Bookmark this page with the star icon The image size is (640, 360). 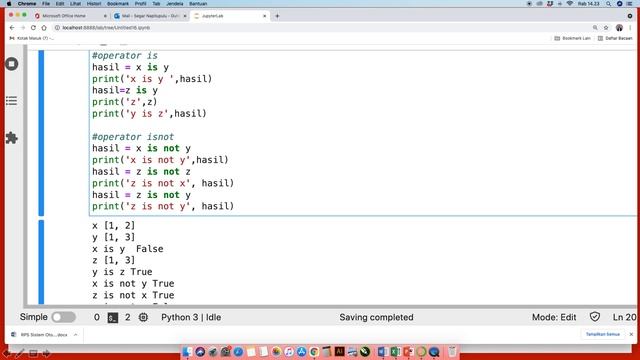point(606,27)
